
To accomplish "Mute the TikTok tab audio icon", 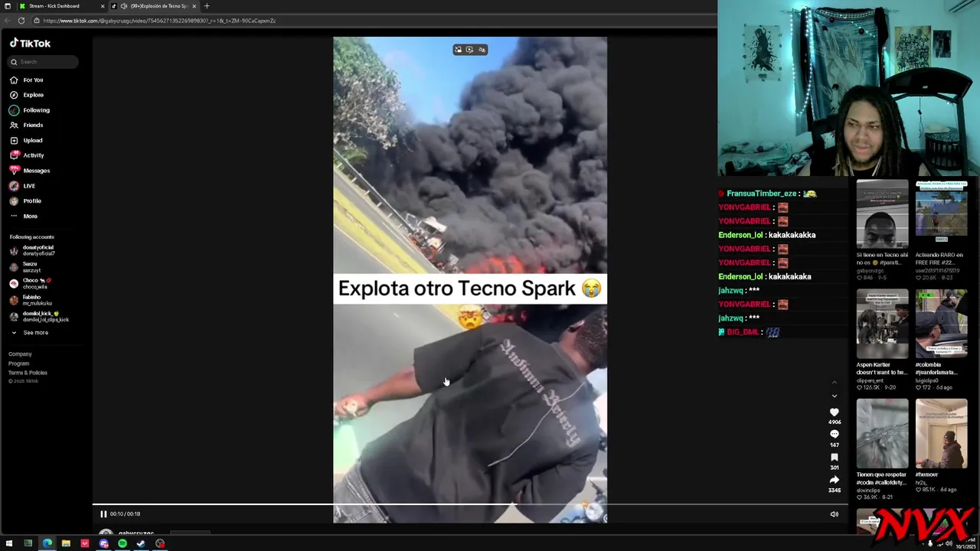I will [123, 6].
